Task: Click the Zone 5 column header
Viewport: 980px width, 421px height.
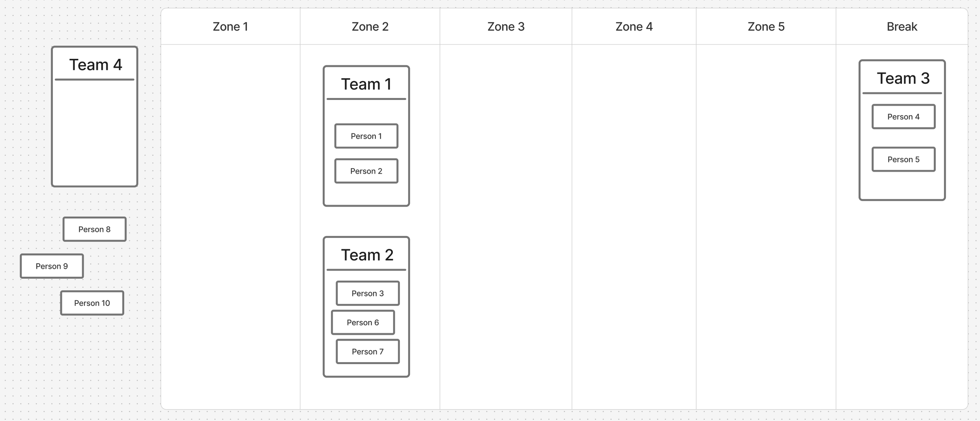Action: coord(766,27)
